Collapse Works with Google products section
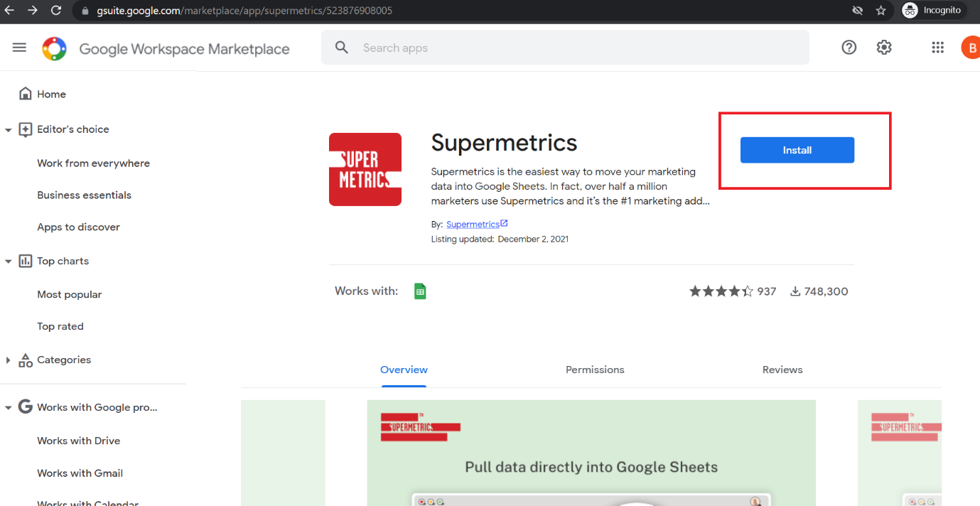 [9, 408]
